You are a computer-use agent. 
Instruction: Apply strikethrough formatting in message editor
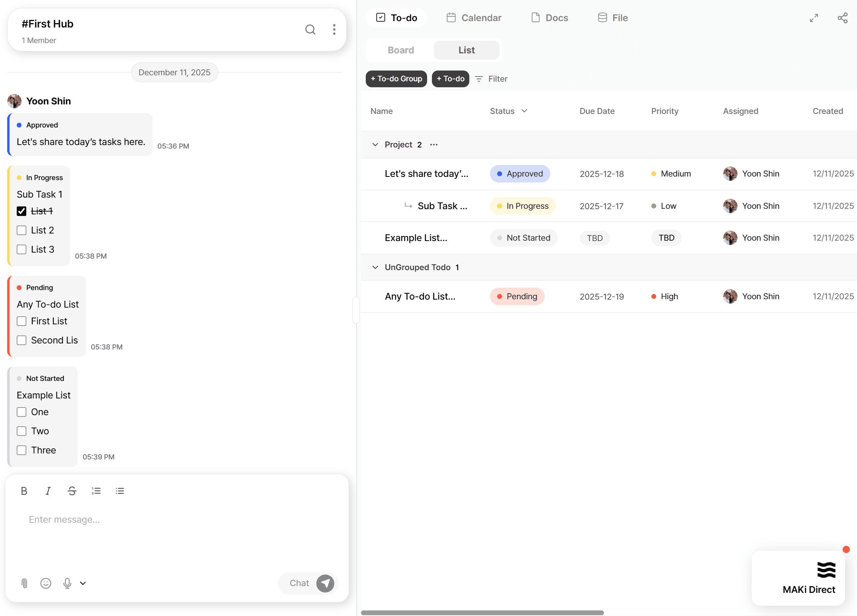(72, 491)
